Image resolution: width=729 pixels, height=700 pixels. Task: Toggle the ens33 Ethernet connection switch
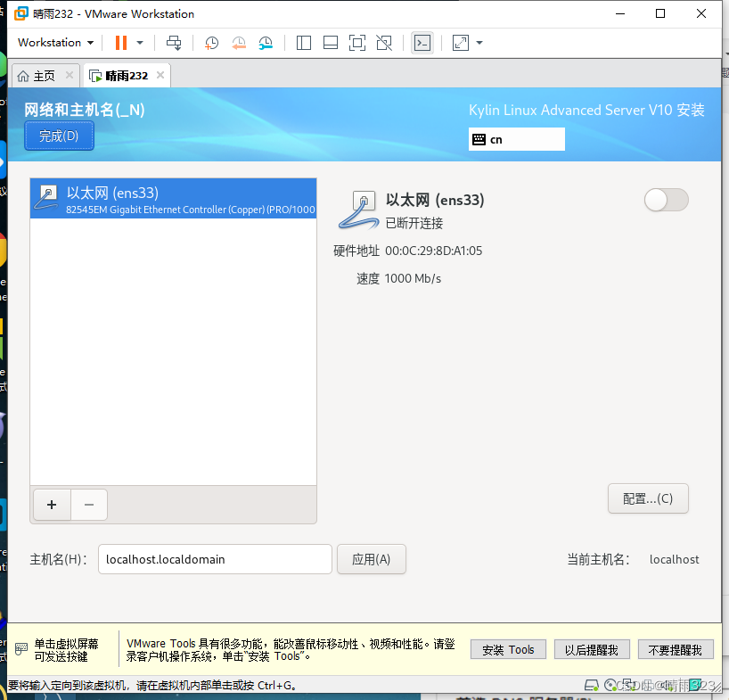click(x=666, y=200)
